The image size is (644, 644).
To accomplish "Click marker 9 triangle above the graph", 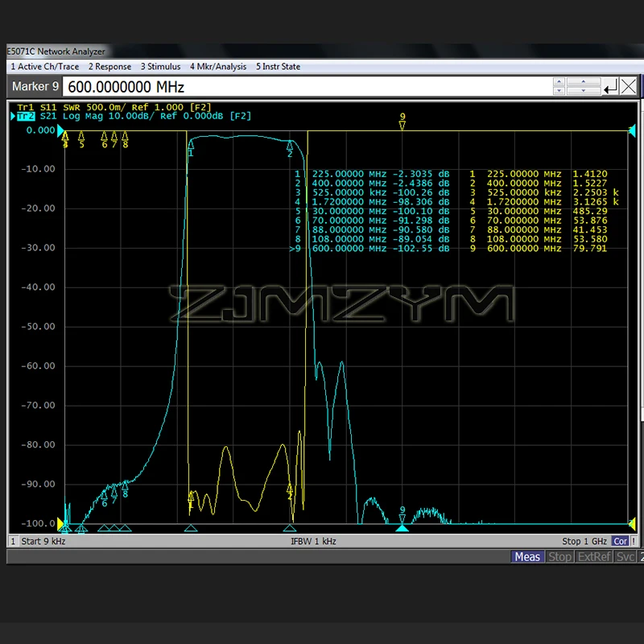I will [x=402, y=126].
